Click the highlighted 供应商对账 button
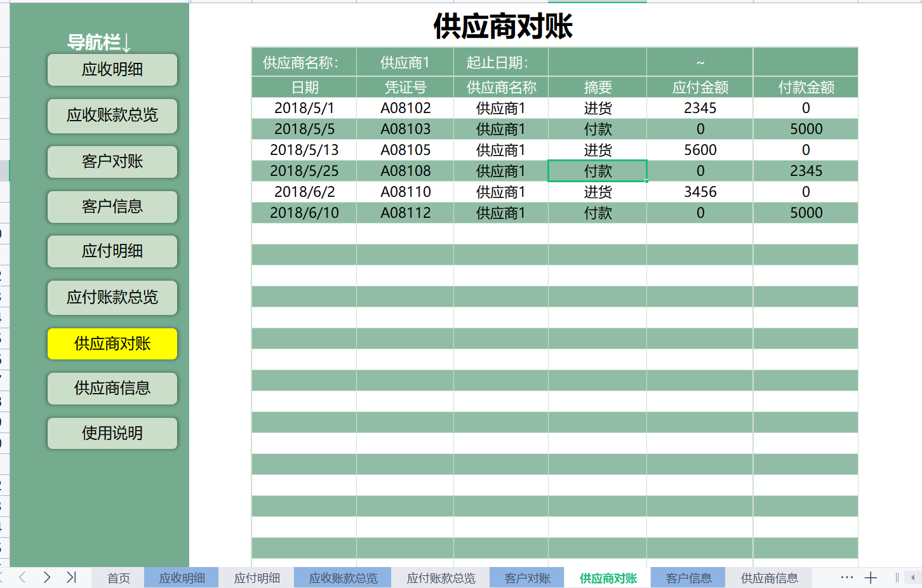The height and width of the screenshot is (588, 922). (x=112, y=344)
